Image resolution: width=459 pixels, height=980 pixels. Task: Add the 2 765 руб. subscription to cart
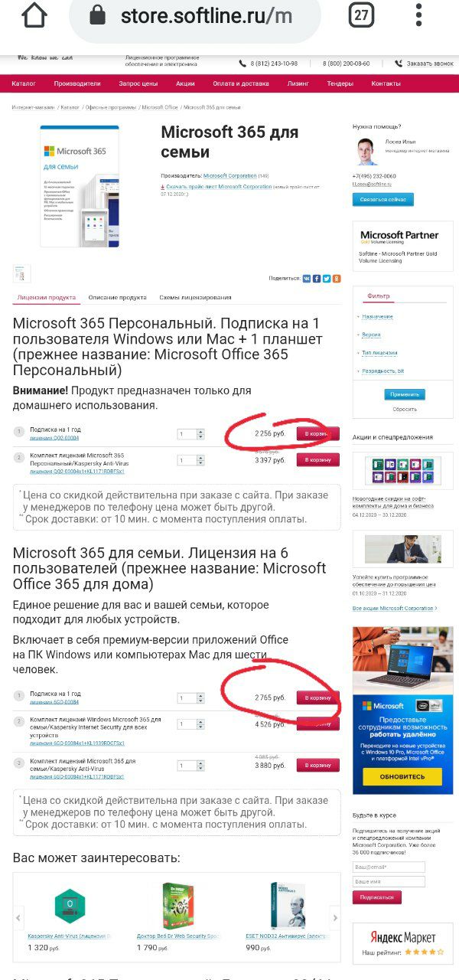tap(318, 698)
